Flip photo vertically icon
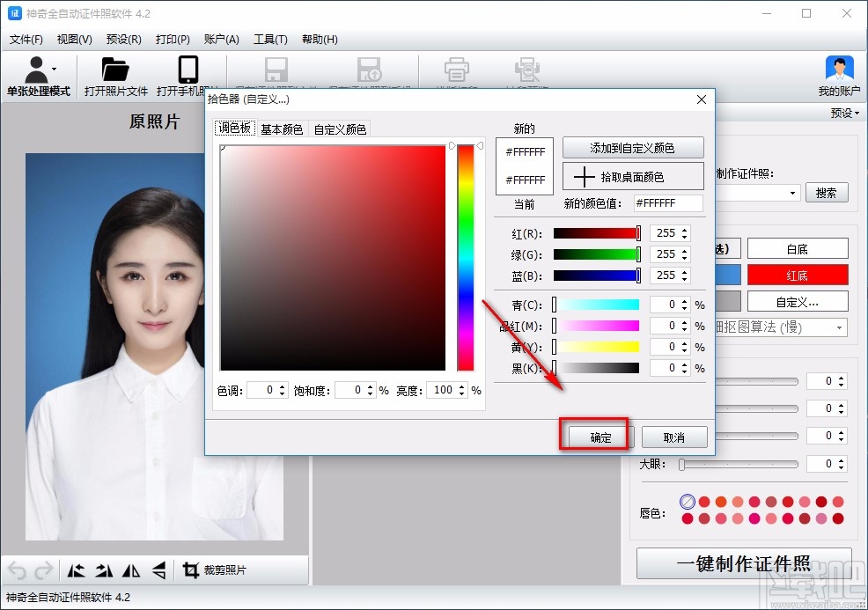The image size is (868, 610). point(158,570)
